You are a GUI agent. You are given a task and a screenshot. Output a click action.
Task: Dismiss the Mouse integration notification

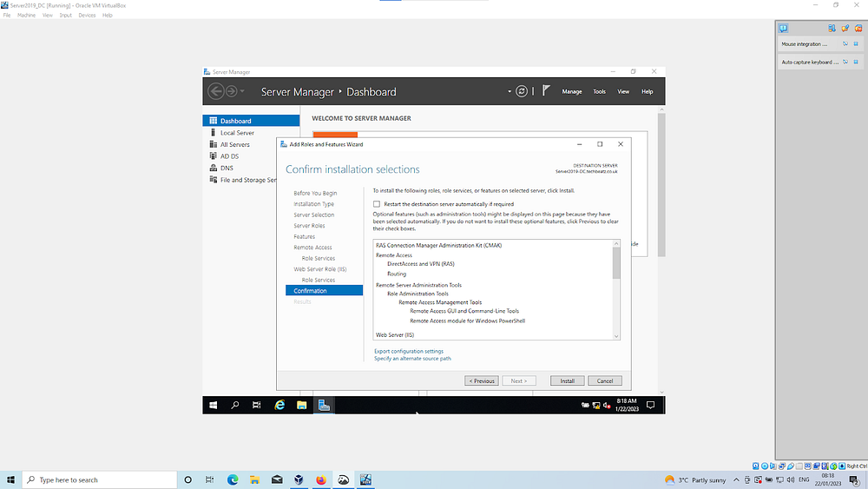click(x=856, y=43)
